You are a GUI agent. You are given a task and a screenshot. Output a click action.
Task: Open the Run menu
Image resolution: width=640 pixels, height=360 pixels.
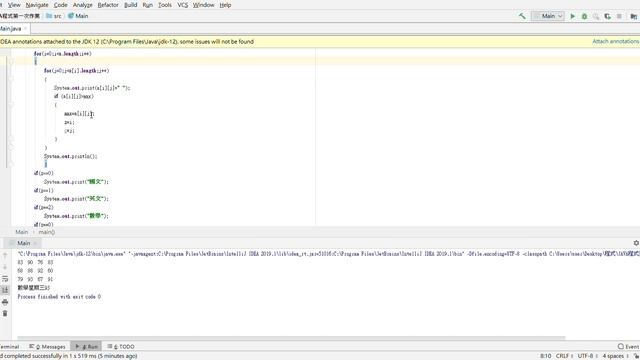click(148, 5)
